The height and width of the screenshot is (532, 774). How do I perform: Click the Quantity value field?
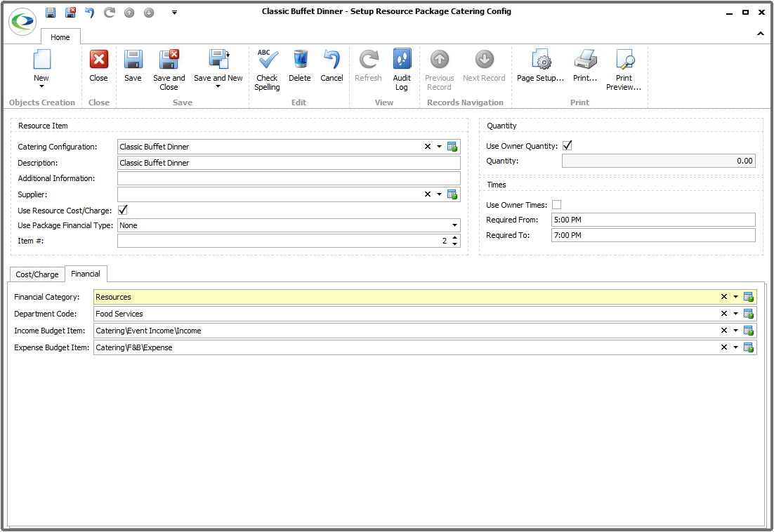point(659,161)
